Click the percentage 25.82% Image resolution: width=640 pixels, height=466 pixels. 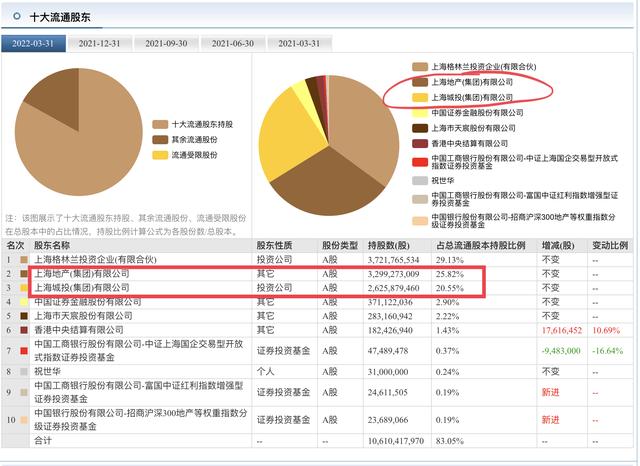pyautogui.click(x=449, y=274)
